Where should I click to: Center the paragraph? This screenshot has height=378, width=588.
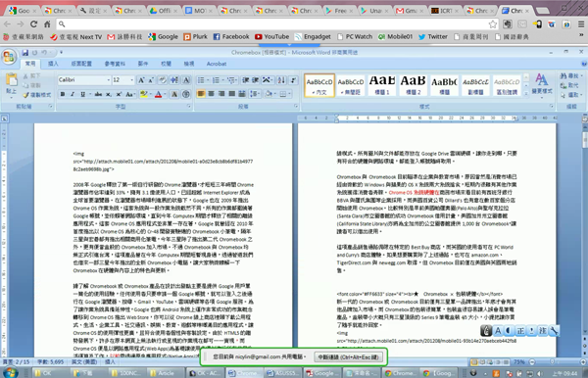click(211, 94)
